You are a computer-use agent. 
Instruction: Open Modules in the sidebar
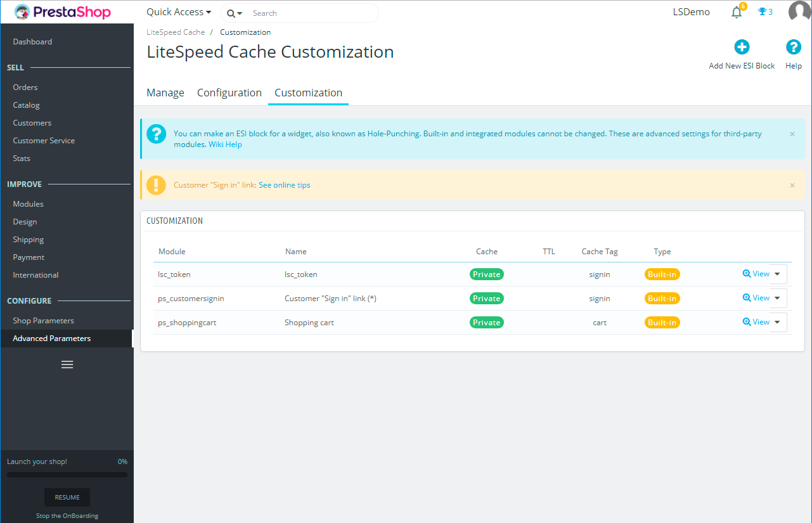(29, 204)
